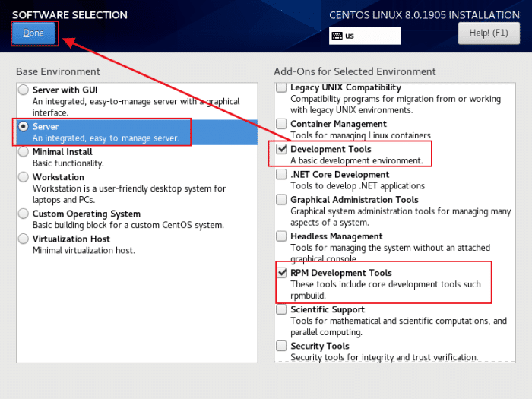Select Workstation radio button
Viewport: 532px width, 399px height.
click(24, 177)
